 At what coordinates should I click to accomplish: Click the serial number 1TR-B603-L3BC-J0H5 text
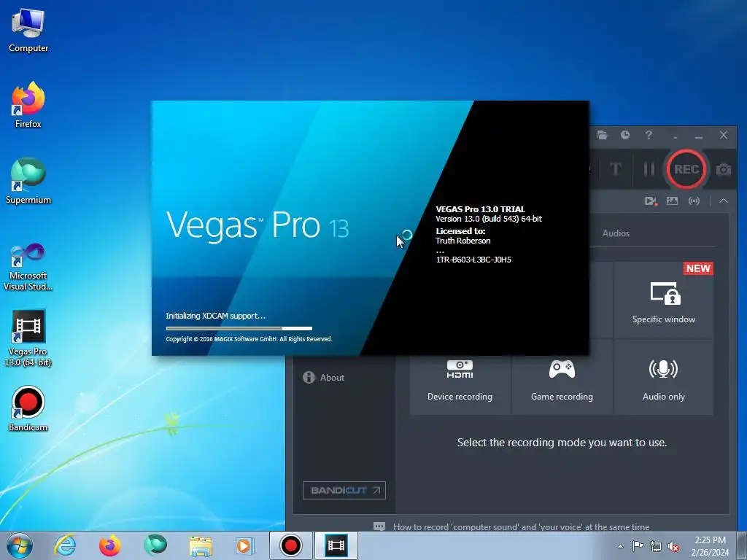coord(473,260)
